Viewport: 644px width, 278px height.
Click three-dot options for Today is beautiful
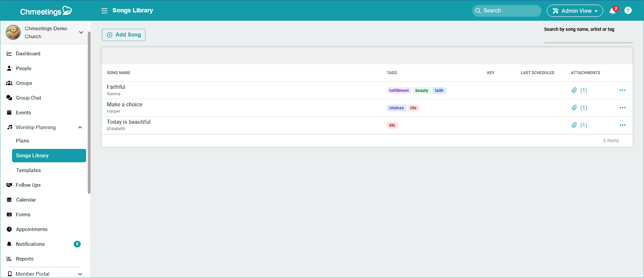click(x=622, y=125)
